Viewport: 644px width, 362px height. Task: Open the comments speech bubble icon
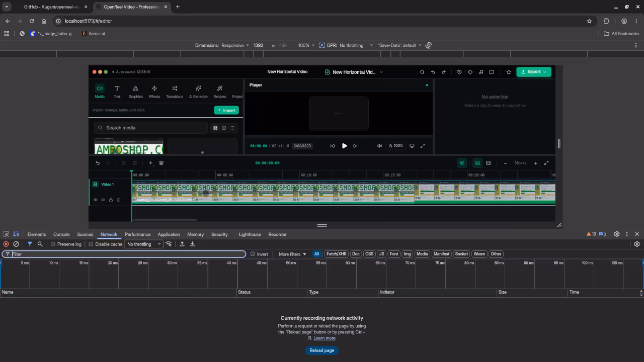click(x=492, y=72)
